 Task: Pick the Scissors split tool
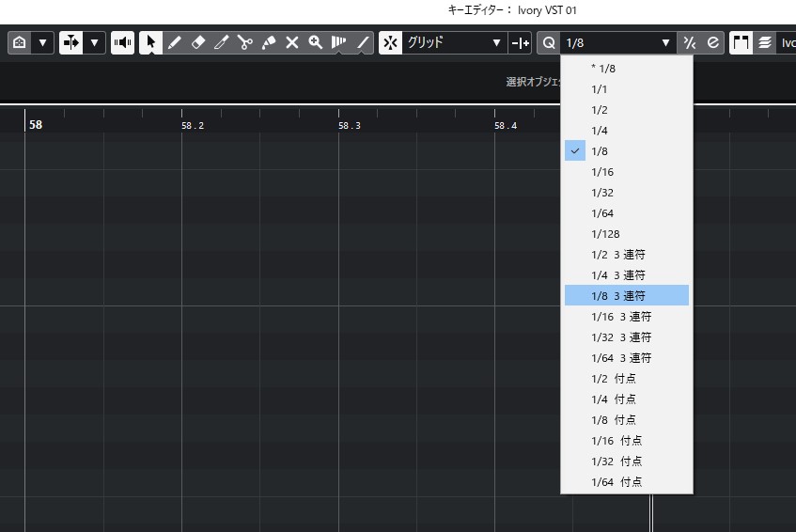(244, 42)
